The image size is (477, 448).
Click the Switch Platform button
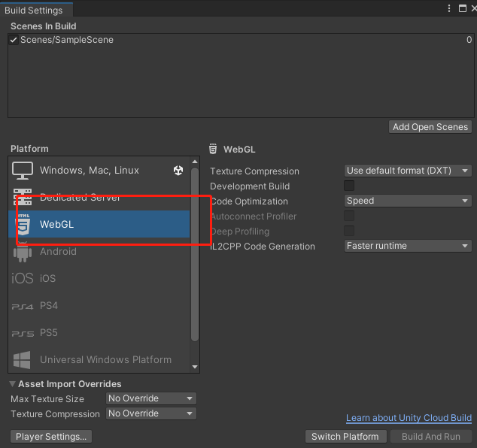345,437
